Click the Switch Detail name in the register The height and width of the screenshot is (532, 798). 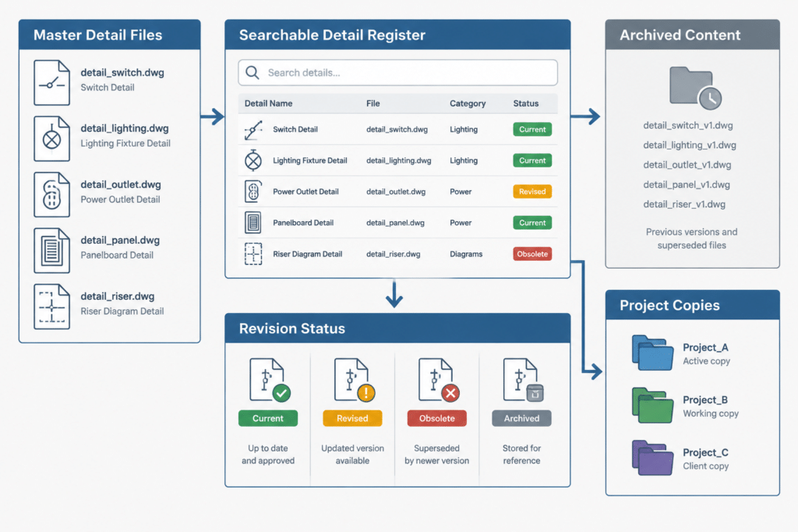[x=295, y=129]
